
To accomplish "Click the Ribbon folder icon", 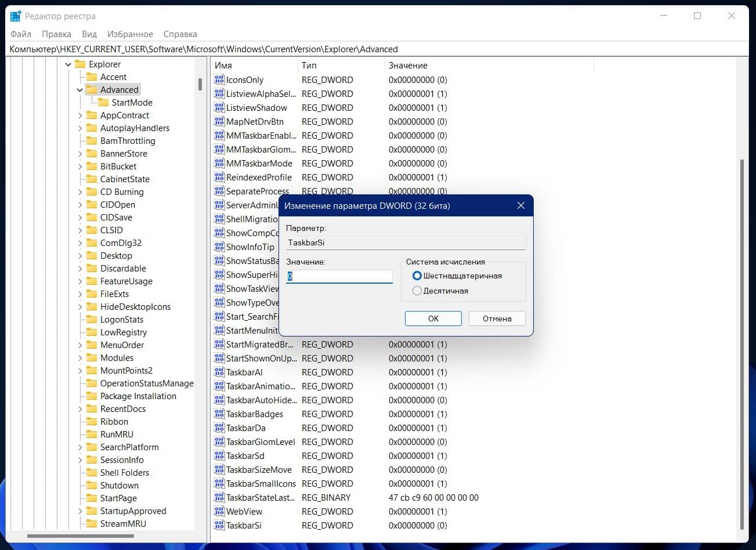I will click(x=92, y=421).
